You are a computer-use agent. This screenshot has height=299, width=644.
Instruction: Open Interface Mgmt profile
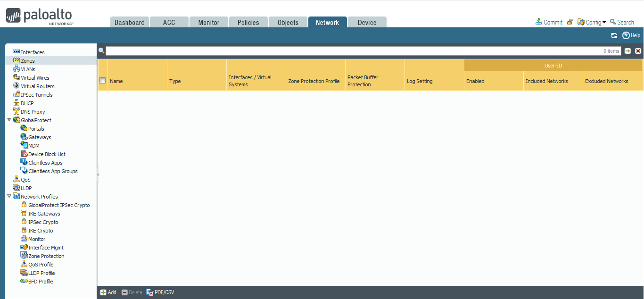(x=46, y=247)
